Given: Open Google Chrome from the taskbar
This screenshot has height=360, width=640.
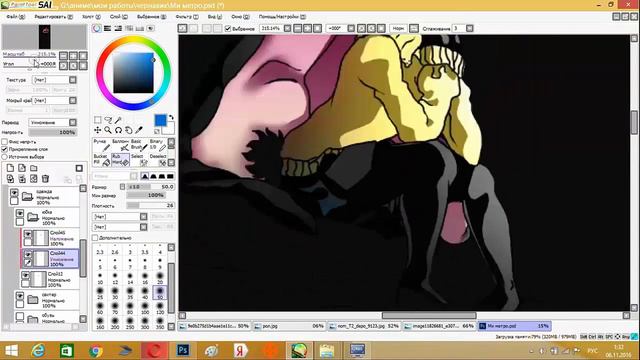Looking at the screenshot, I should (96, 350).
